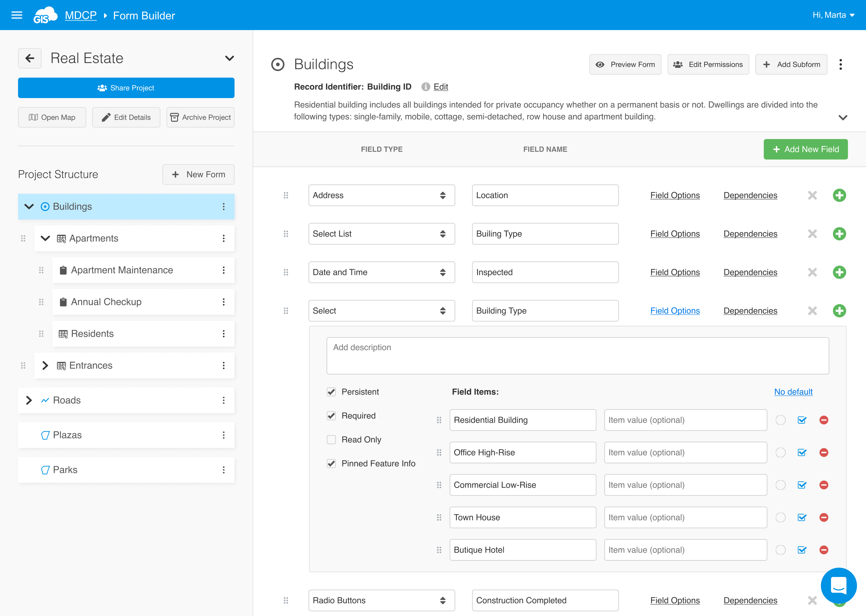The width and height of the screenshot is (866, 616).
Task: Click the green plus icon beside Location field
Action: point(839,195)
